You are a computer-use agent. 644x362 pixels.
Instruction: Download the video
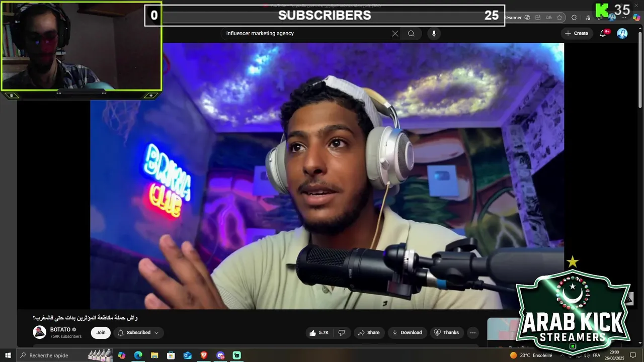407,332
